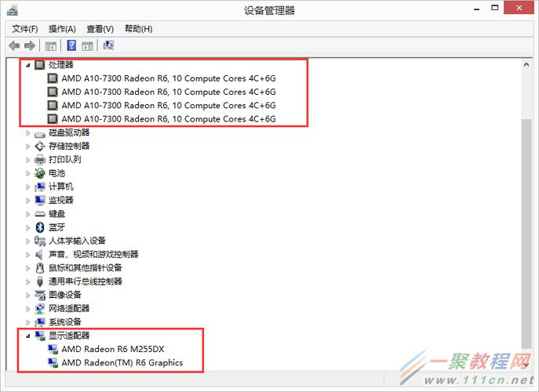Expand the 人体学输入设备 category
The height and width of the screenshot is (392, 539).
[x=28, y=241]
